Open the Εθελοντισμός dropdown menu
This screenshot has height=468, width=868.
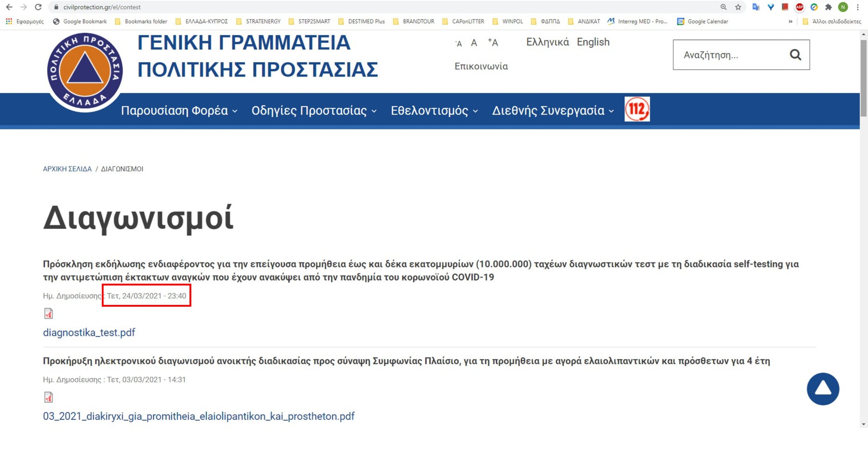click(x=434, y=111)
